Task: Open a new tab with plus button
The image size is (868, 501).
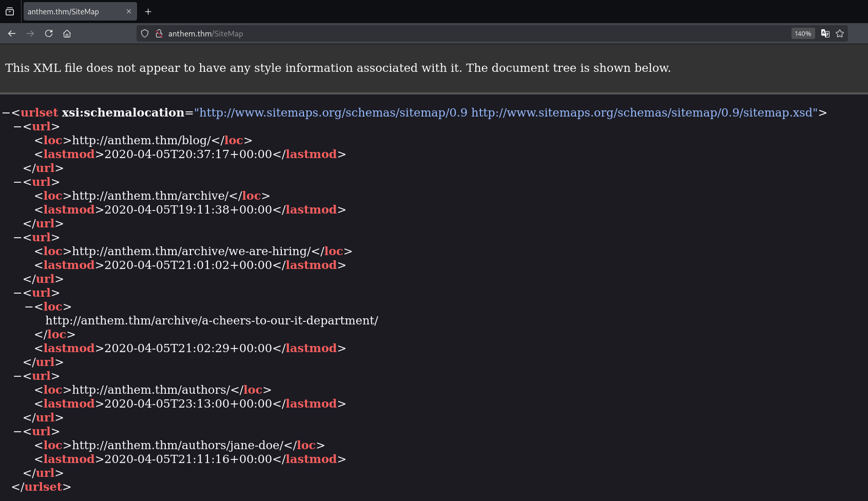Action: (148, 11)
